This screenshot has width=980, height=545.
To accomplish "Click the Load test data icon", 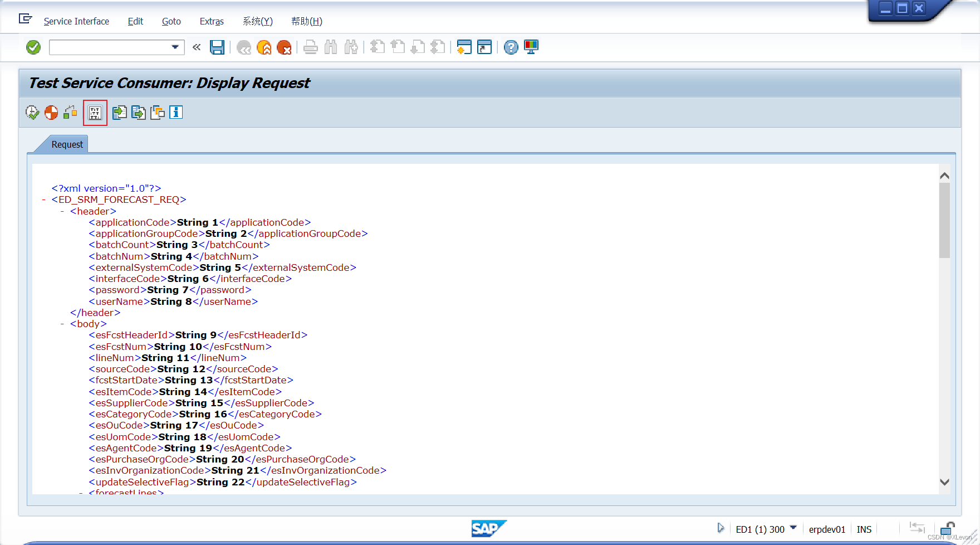I will tap(119, 113).
